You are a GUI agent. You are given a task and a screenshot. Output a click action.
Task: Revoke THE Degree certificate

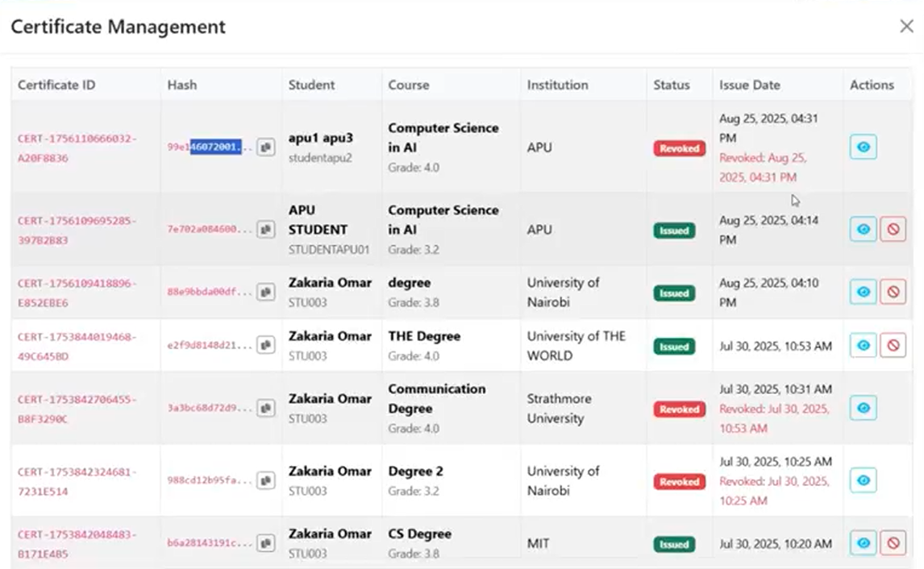(x=893, y=345)
